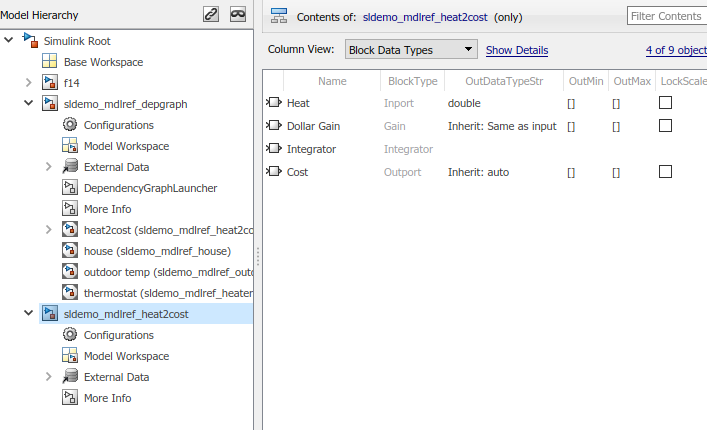Click OutMax value for Dollar Gain

[x=616, y=127]
